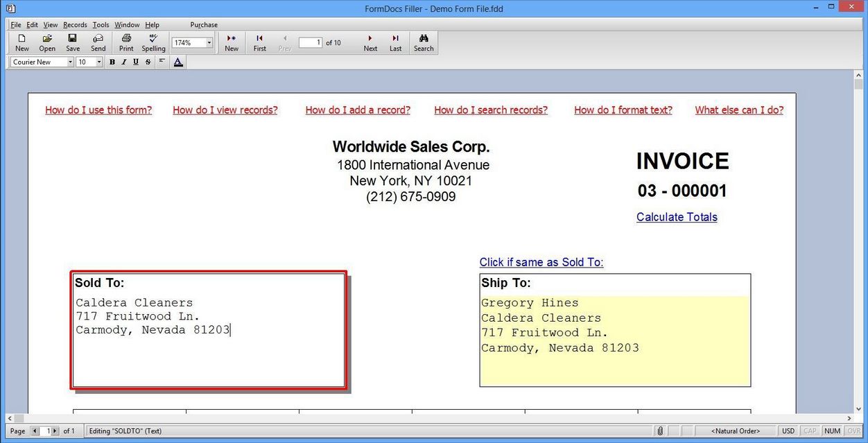Click the next page arrow in status bar
This screenshot has height=443, width=868.
[x=55, y=431]
